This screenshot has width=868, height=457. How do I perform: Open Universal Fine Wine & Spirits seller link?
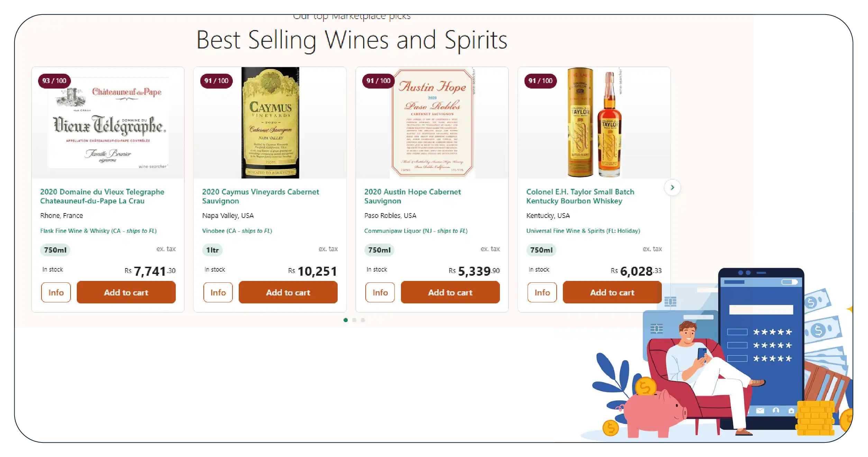click(x=583, y=231)
